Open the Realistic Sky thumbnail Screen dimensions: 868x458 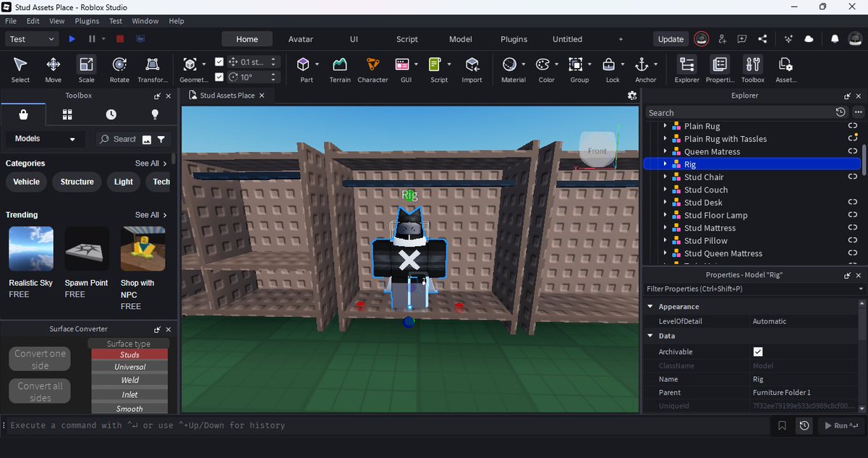[x=30, y=249]
